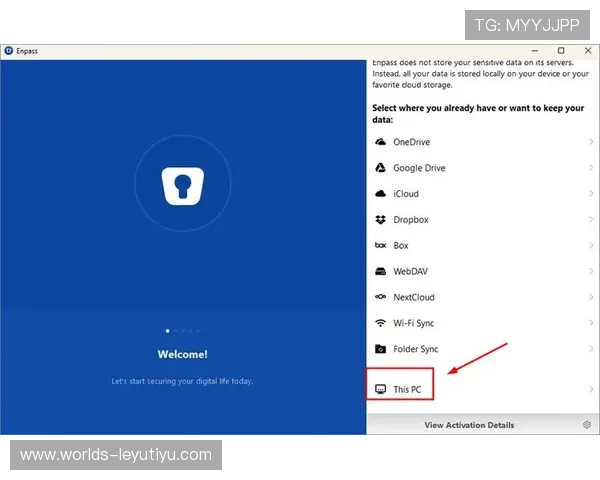Choose the NextCloud option label
Screen dimensions: 600x480
click(x=415, y=298)
